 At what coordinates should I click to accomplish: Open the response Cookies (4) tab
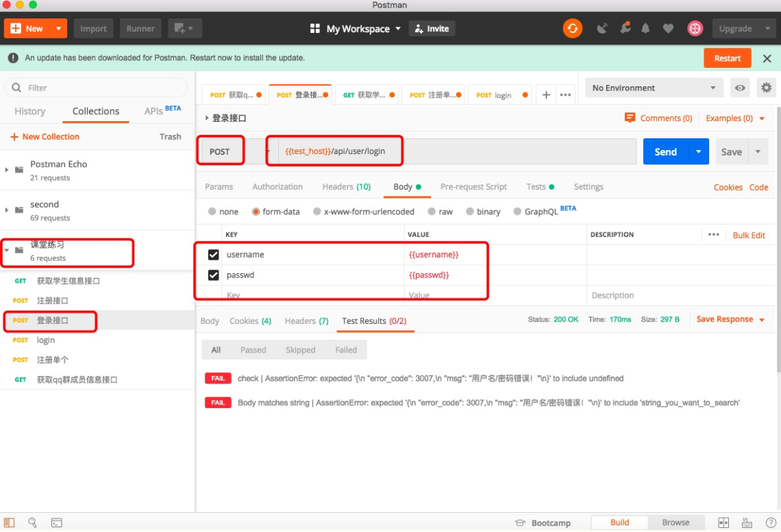click(x=250, y=321)
